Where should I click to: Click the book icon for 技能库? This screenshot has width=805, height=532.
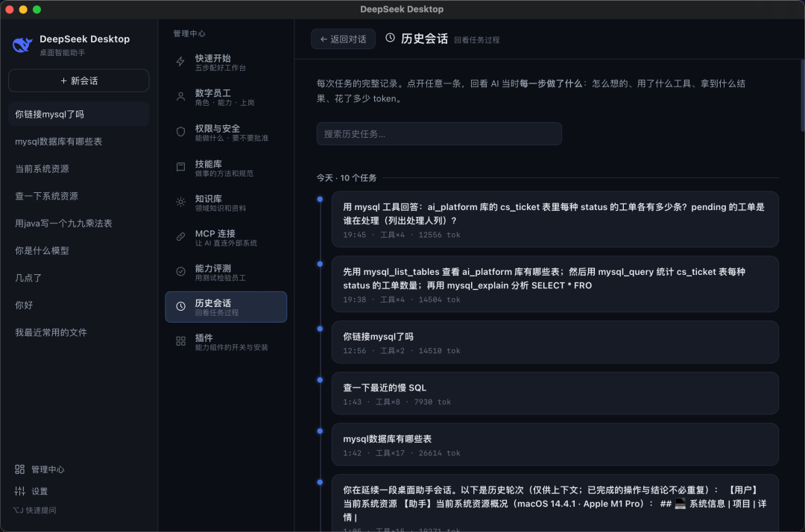coord(180,167)
